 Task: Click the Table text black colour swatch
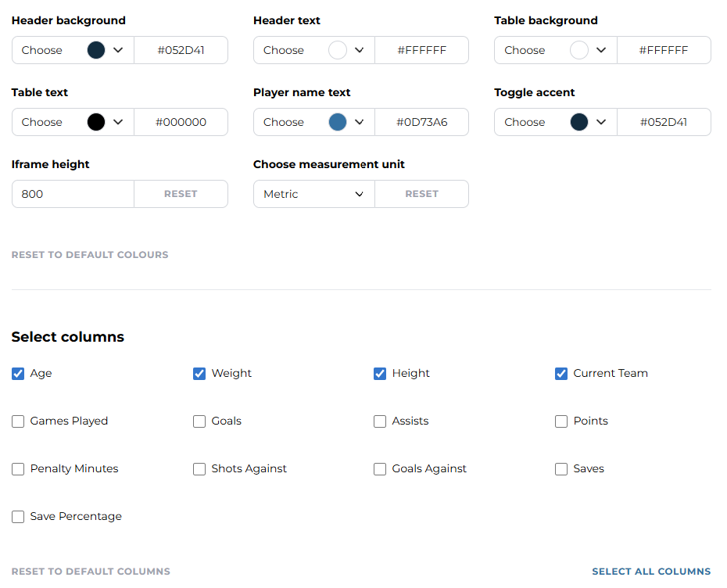click(96, 122)
